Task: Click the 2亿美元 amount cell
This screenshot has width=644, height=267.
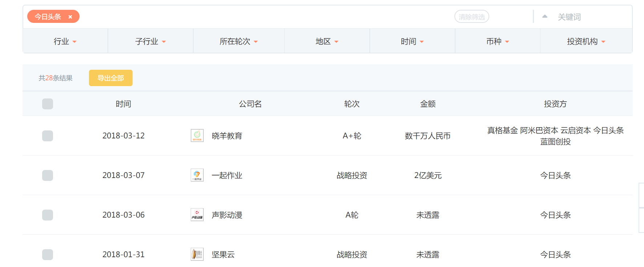Action: tap(428, 175)
